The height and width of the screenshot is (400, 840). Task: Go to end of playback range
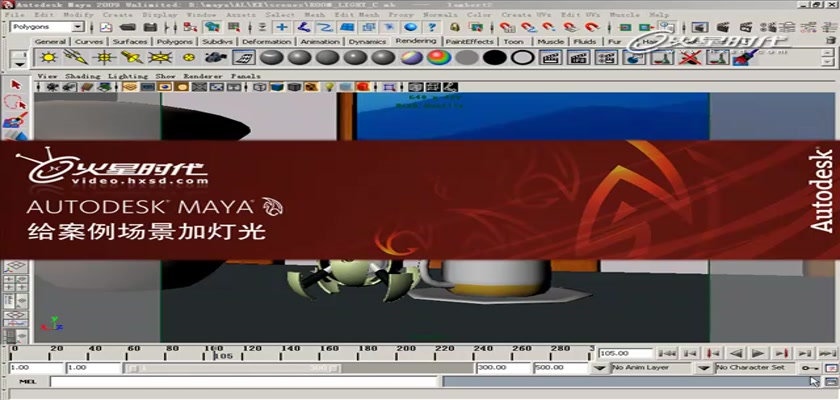pyautogui.click(x=827, y=353)
